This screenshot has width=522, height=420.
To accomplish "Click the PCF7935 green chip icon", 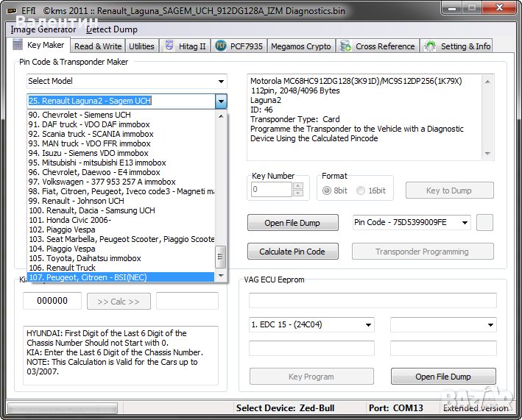I will coord(220,46).
